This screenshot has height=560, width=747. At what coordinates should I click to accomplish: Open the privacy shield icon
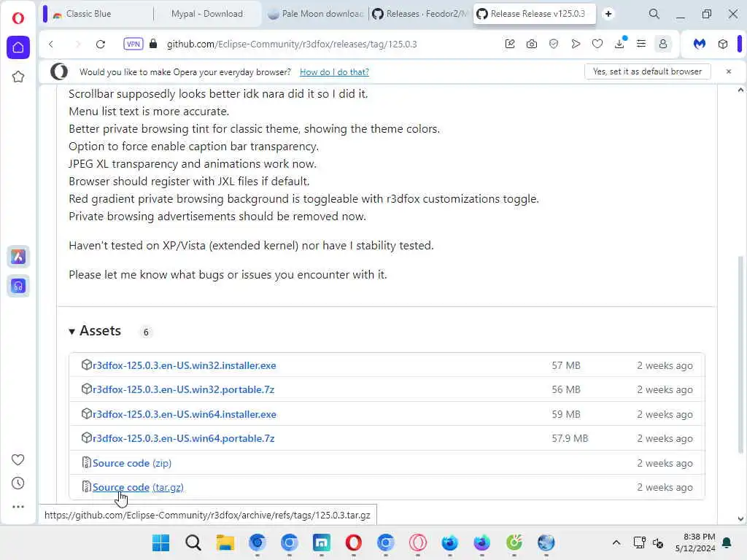click(554, 44)
